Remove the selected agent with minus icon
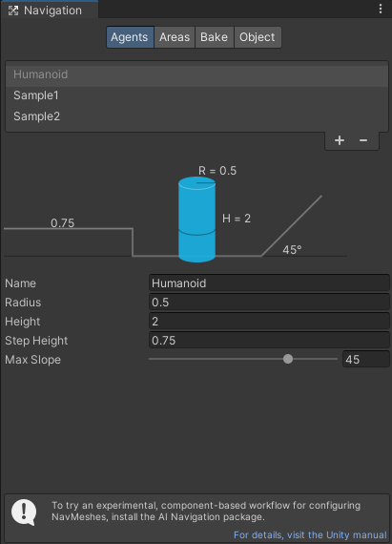392x544 pixels. pyautogui.click(x=362, y=140)
